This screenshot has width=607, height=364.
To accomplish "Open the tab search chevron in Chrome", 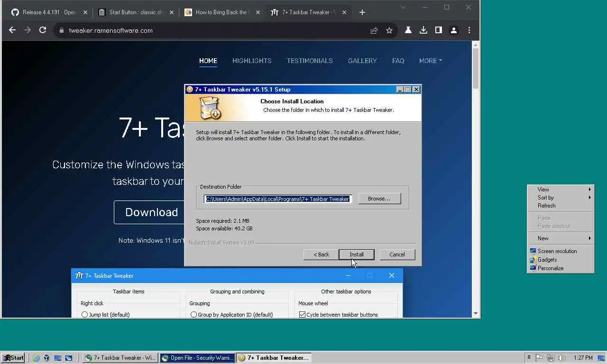I will point(403,7).
